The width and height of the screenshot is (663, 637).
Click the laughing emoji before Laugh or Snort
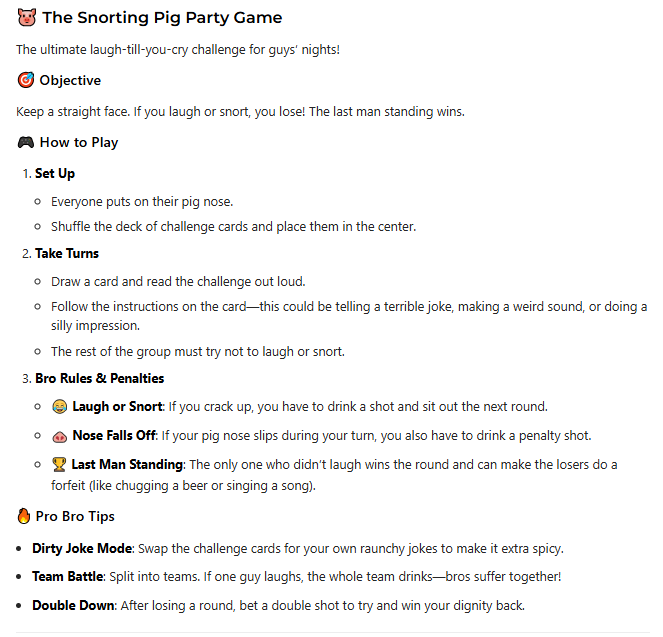59,407
